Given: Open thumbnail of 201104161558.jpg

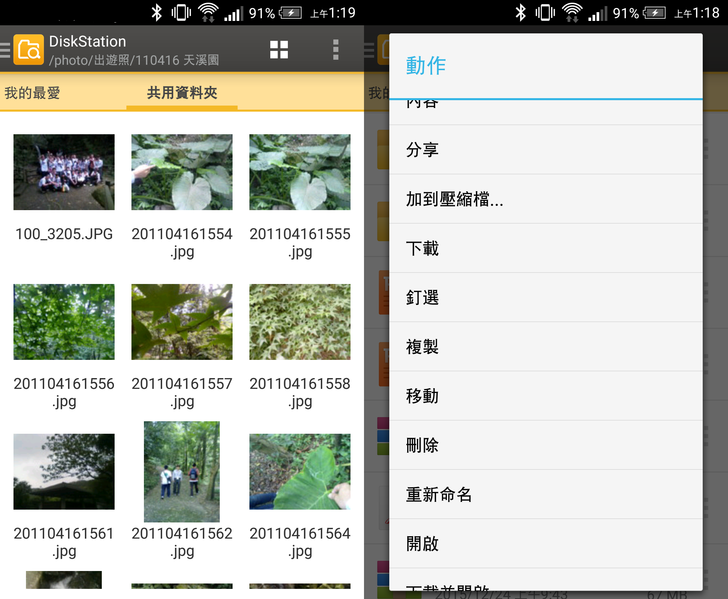Looking at the screenshot, I should (300, 322).
